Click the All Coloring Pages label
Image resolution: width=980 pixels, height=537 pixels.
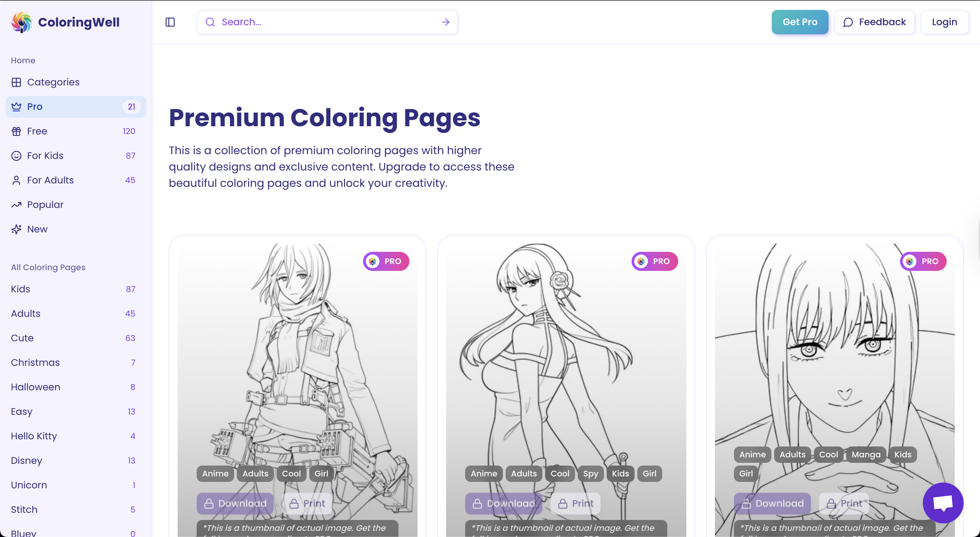[48, 267]
